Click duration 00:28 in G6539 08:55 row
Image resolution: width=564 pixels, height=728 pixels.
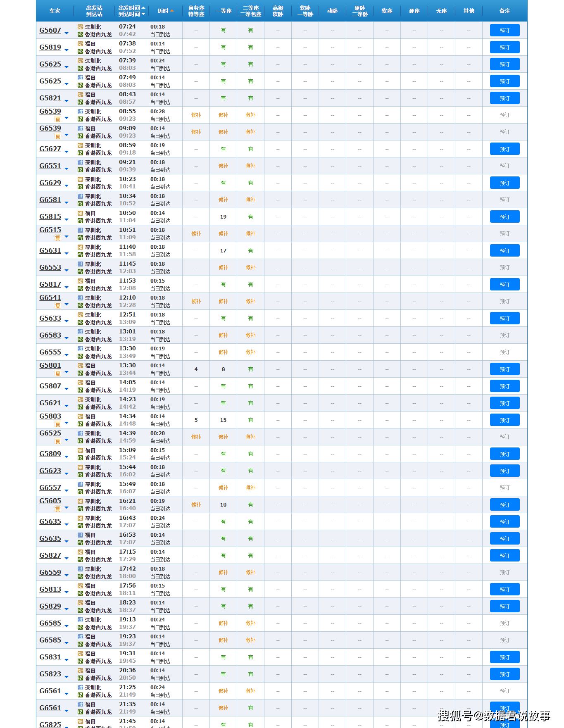tap(157, 112)
